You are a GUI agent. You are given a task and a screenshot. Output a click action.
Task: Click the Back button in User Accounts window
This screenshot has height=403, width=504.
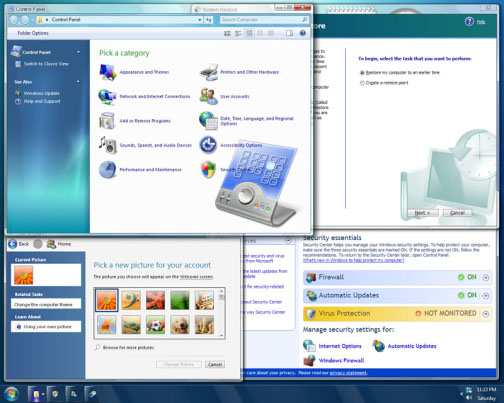click(x=19, y=244)
